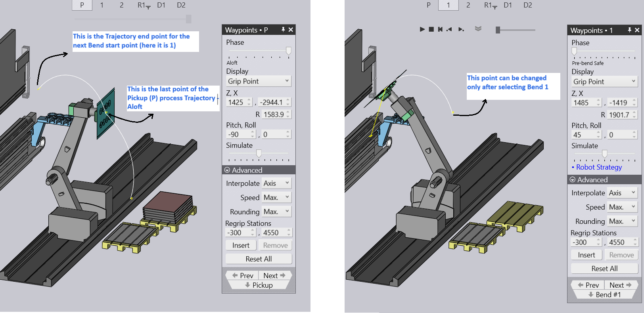This screenshot has height=313, width=644.
Task: Open Rounding Max. dropdown in Waypoints 1
Action: point(622,221)
